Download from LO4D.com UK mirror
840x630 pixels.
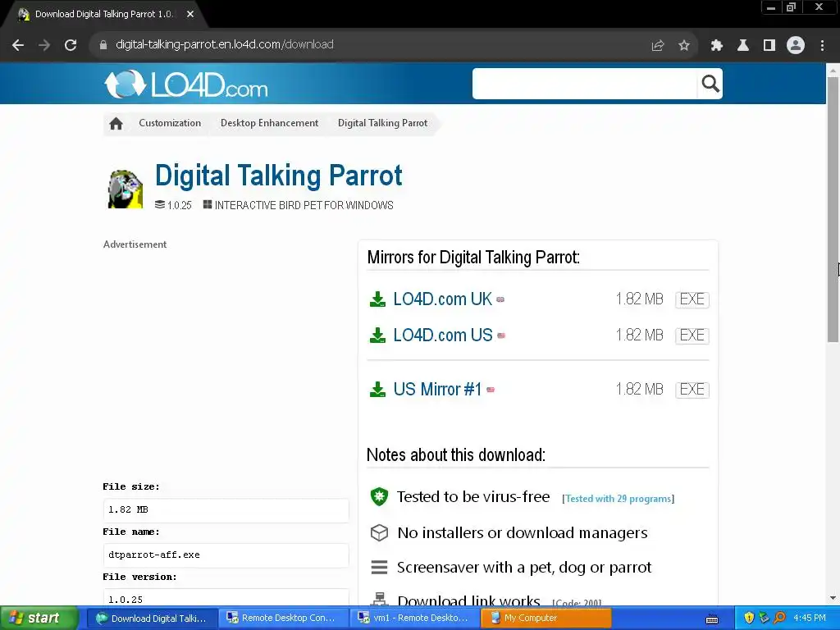442,299
